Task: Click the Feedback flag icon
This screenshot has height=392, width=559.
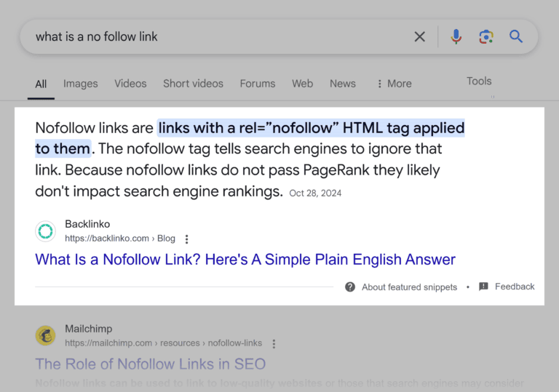Action: point(483,287)
